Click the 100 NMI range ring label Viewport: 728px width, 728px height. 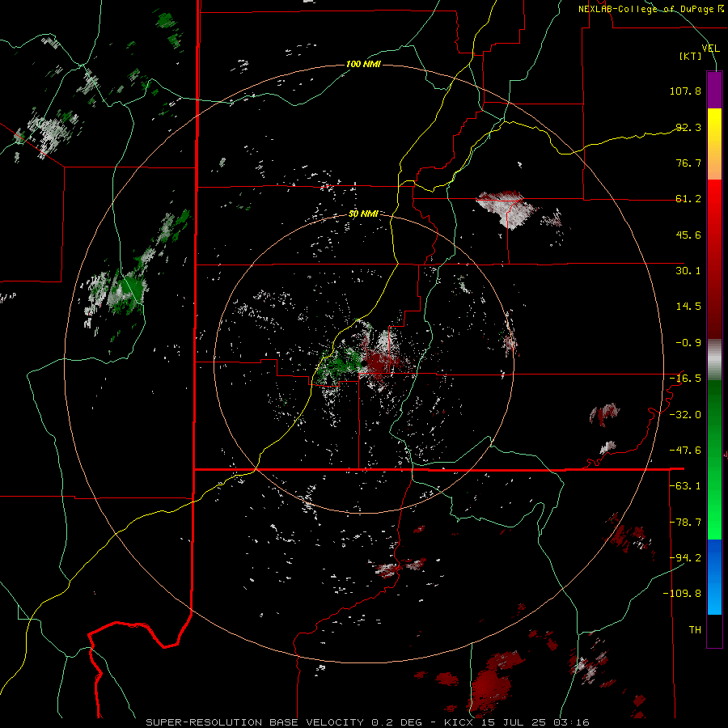[363, 64]
